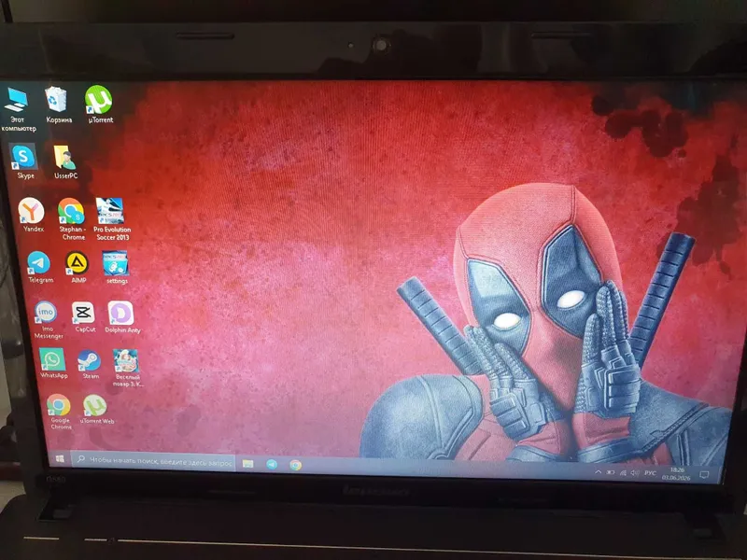Open File Explorer from the taskbar
This screenshot has height=560, width=747.
(x=247, y=463)
